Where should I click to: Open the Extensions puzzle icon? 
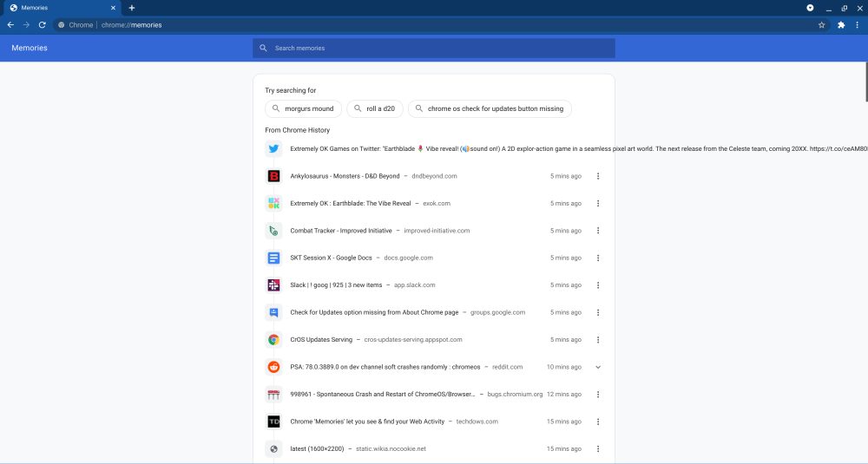click(841, 25)
